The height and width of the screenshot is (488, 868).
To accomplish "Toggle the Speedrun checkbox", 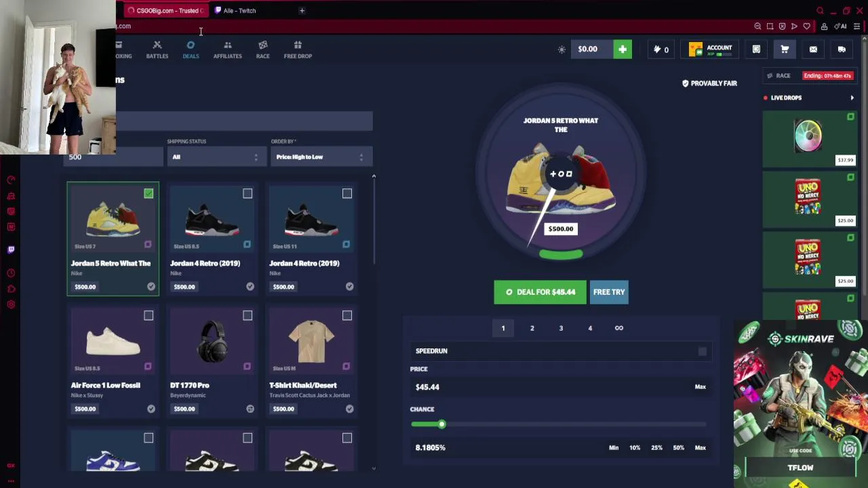I will coord(702,351).
